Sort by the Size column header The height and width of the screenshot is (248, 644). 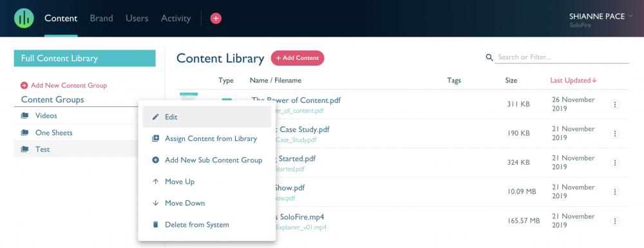pos(511,81)
